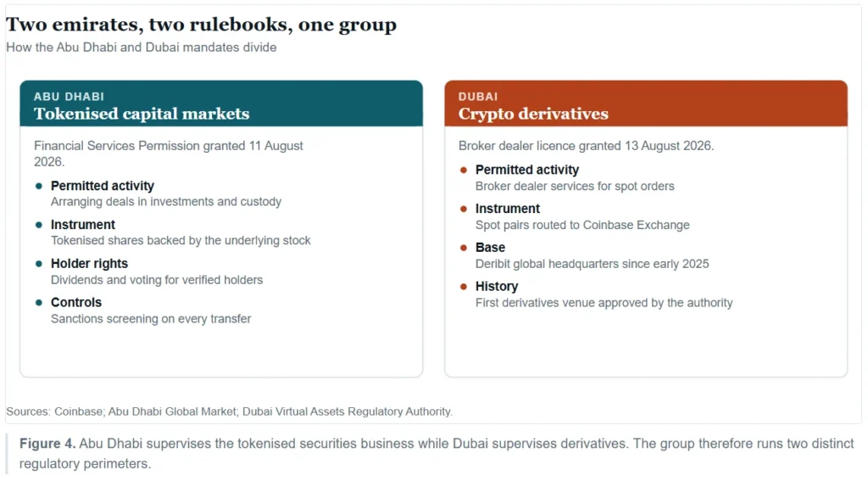This screenshot has height=487, width=868.
Task: Click the subtitle about mandates dividing
Action: coord(142,48)
